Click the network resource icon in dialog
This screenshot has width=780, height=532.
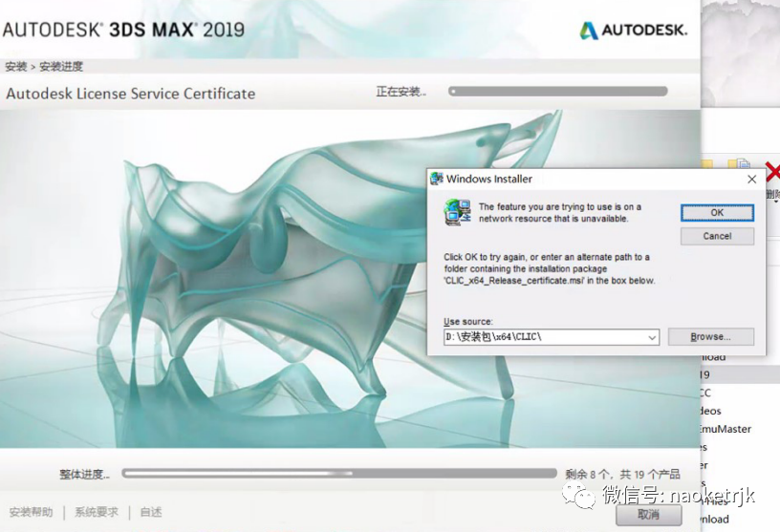tap(457, 212)
